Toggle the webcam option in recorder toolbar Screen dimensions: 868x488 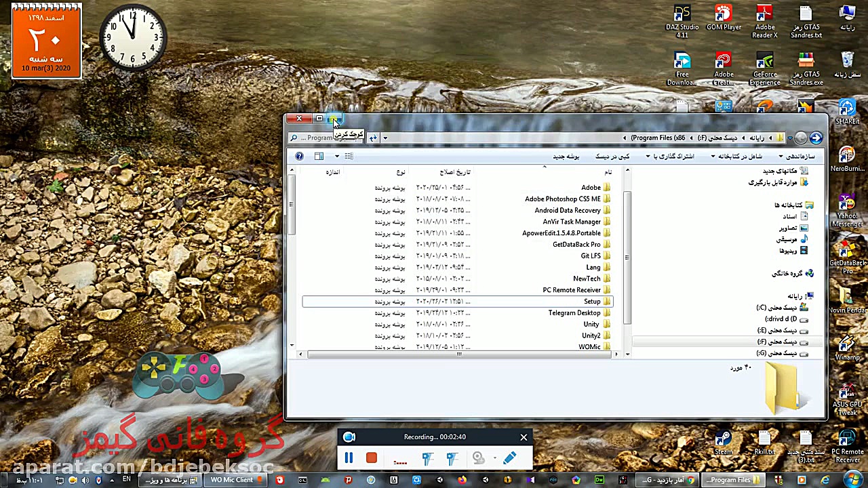pyautogui.click(x=479, y=459)
